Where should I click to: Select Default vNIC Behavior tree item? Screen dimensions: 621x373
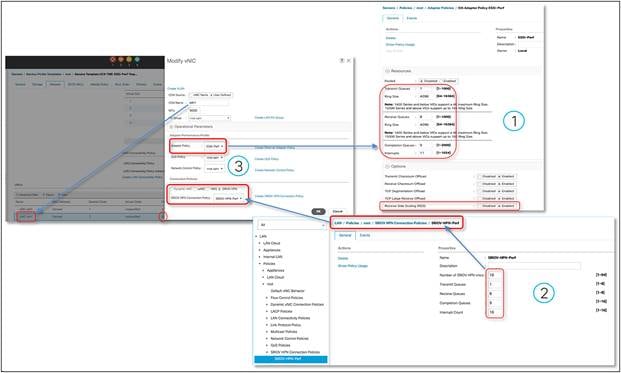287,291
